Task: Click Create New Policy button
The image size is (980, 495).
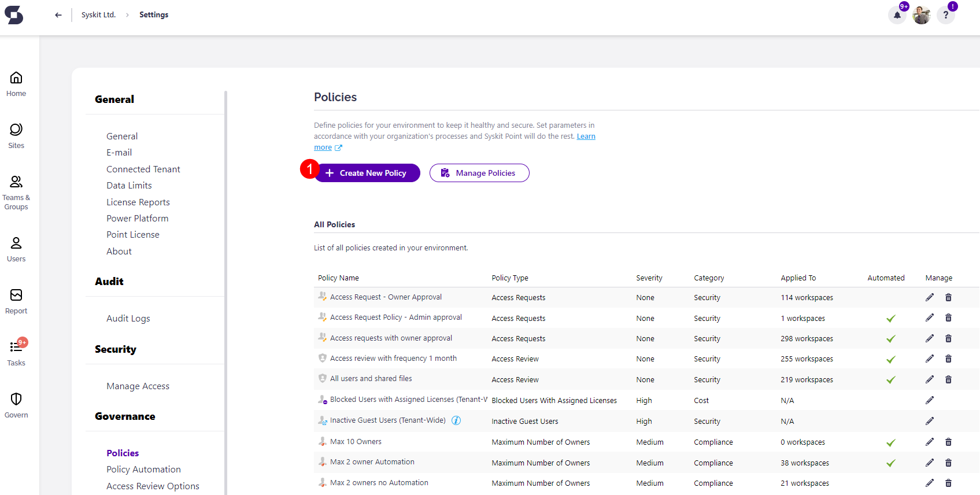Action: pos(367,173)
